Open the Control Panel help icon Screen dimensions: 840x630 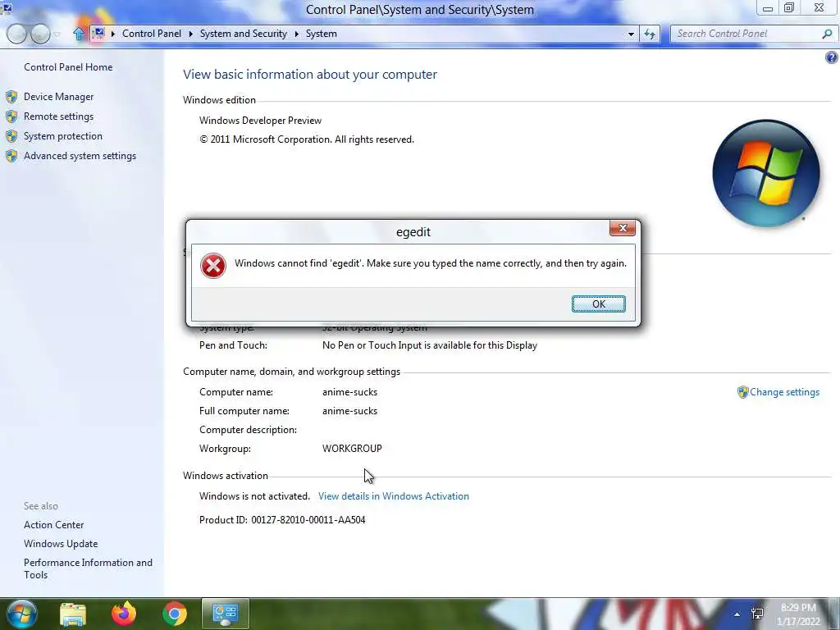tap(832, 57)
